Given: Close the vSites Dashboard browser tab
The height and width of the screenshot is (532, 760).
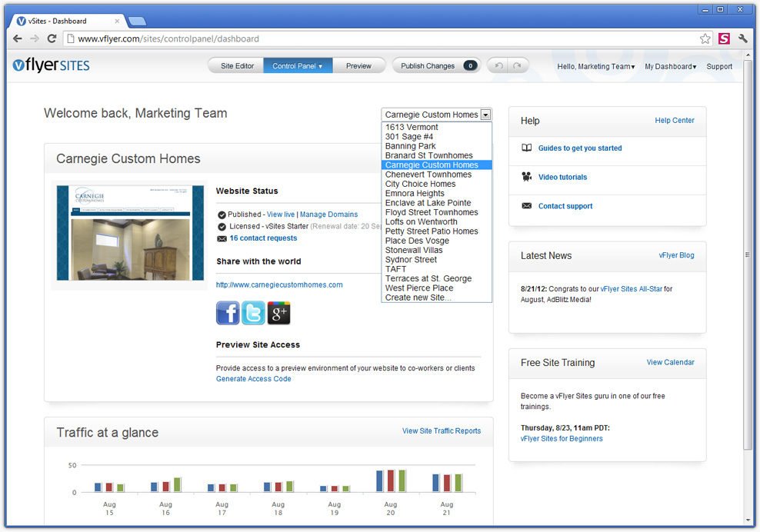Looking at the screenshot, I should click(117, 21).
